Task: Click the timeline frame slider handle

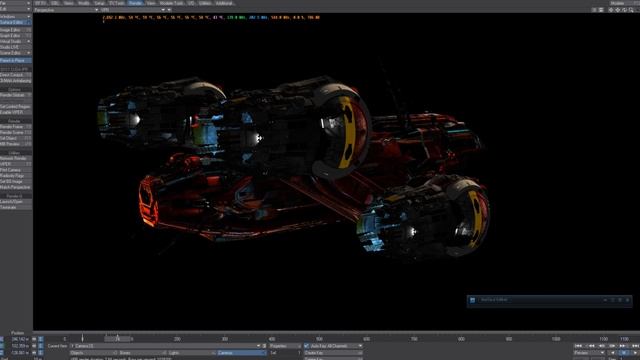Action: tap(118, 338)
